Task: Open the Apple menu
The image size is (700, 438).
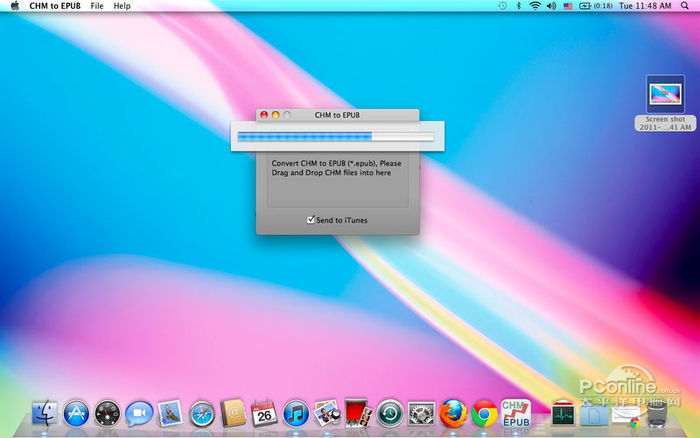Action: (15, 6)
